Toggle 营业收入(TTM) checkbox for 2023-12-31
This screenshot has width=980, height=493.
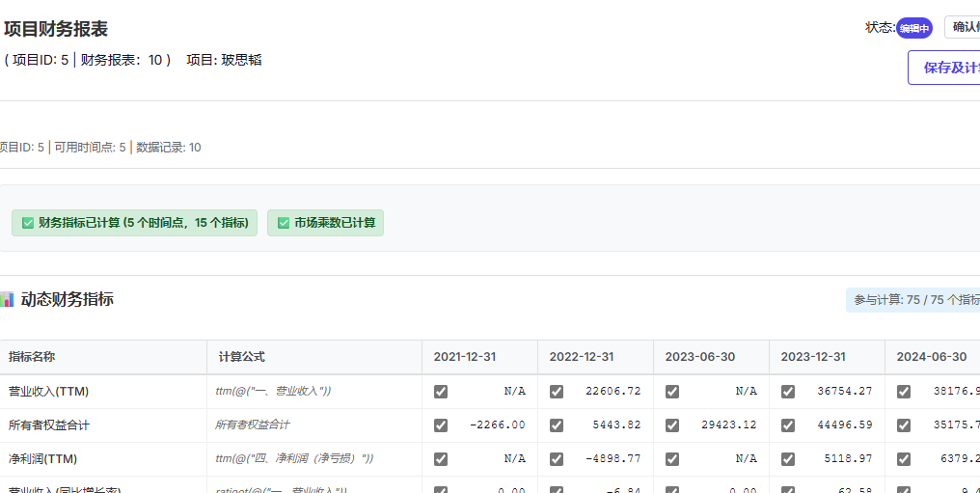click(788, 391)
